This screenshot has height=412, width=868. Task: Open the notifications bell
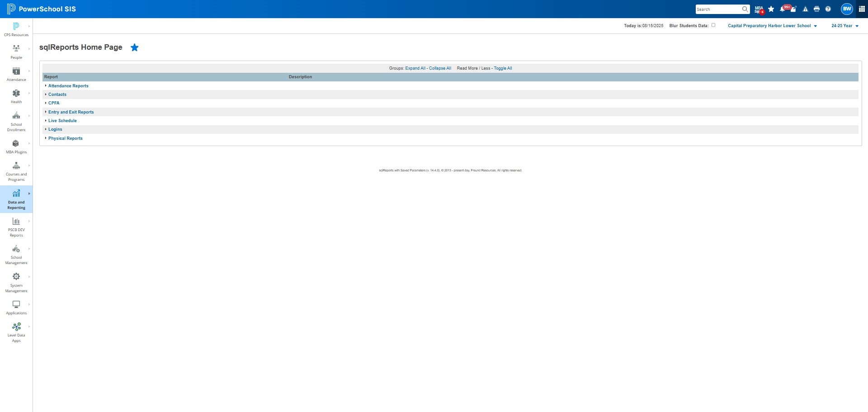coord(782,9)
